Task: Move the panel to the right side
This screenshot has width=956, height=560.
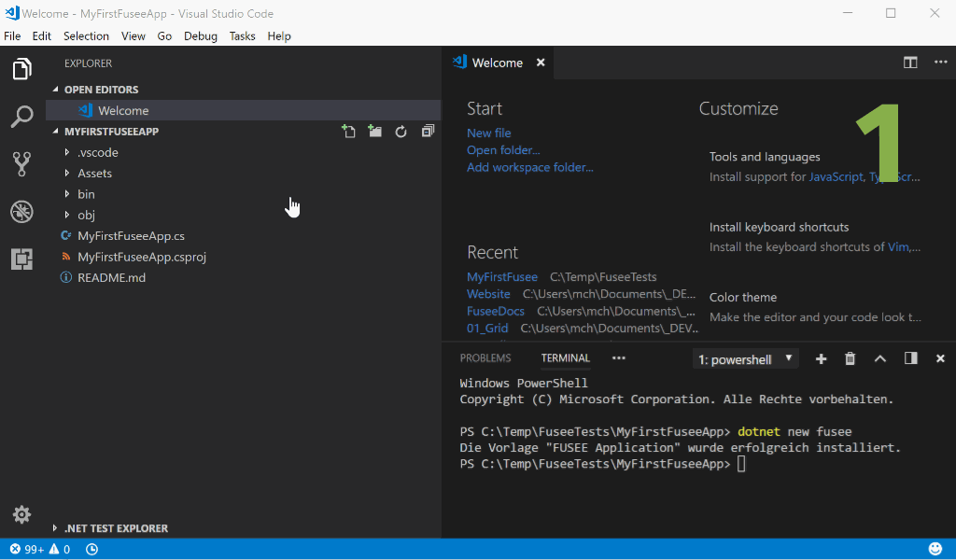Action: pyautogui.click(x=911, y=358)
